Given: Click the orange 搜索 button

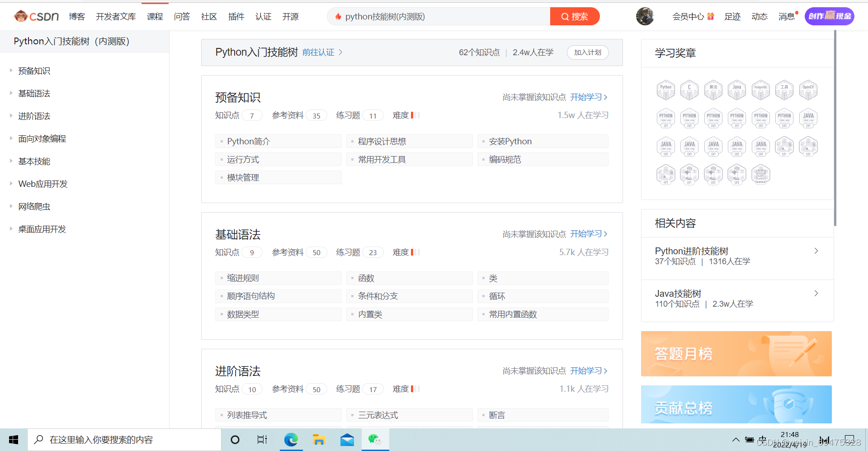Looking at the screenshot, I should point(575,16).
